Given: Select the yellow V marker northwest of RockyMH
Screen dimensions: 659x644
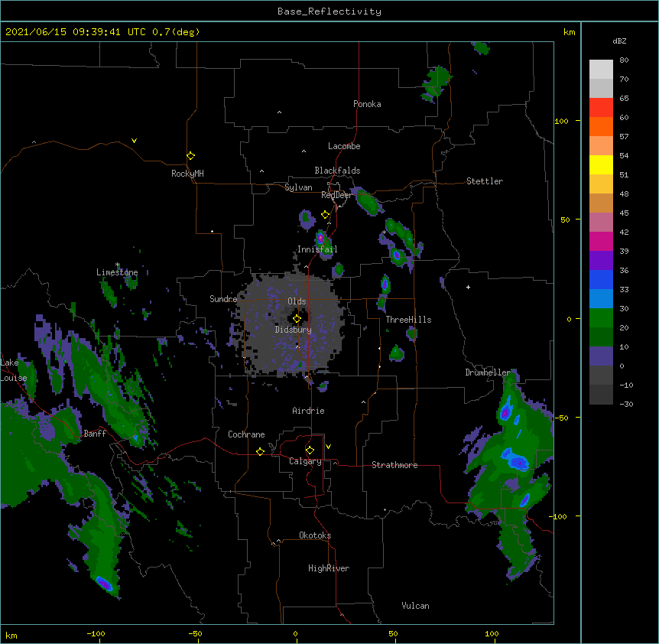Looking at the screenshot, I should 134,141.
